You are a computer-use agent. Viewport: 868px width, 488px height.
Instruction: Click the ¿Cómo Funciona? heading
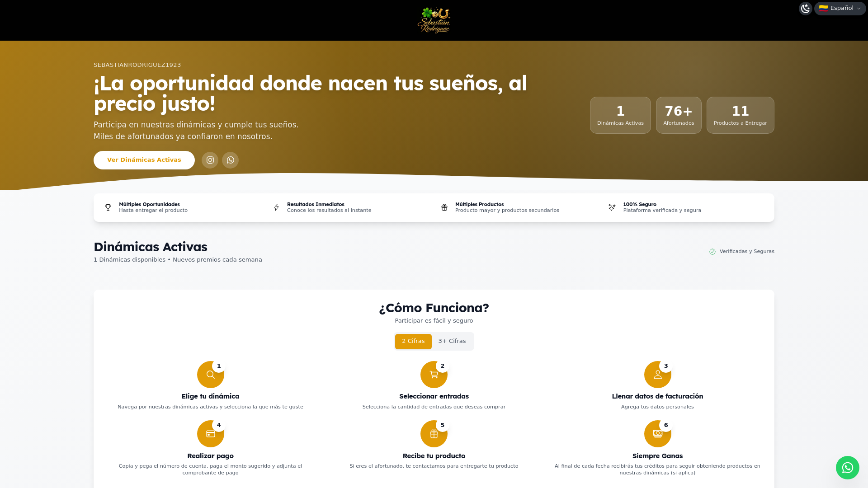pos(434,308)
